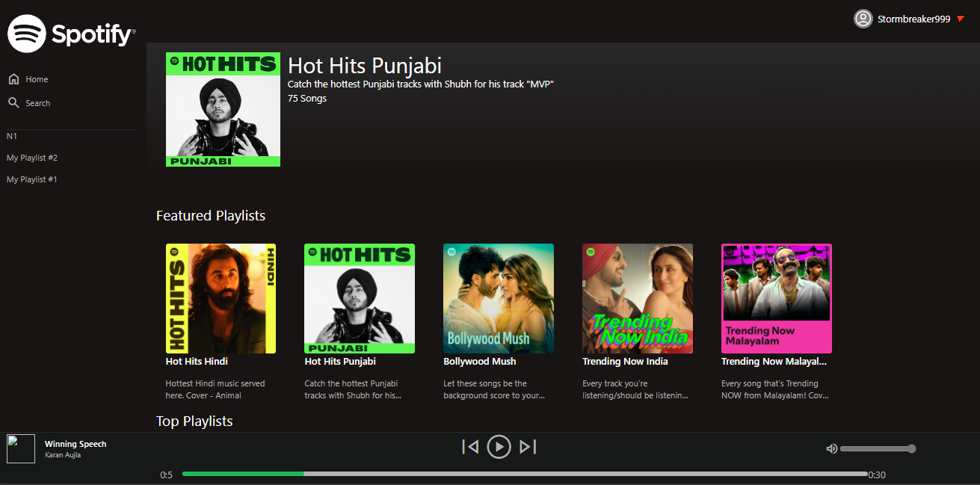Click the Winning Speech track title
This screenshot has height=485, width=980.
75,444
